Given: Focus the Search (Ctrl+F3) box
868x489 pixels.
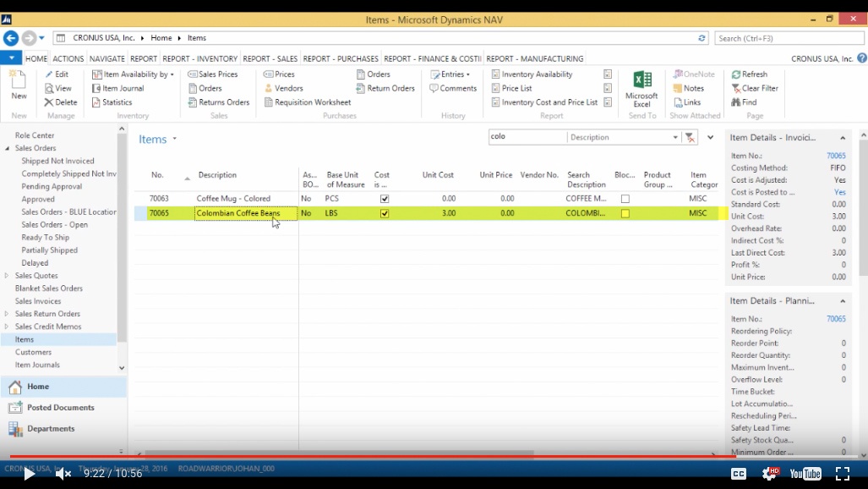Looking at the screenshot, I should 789,38.
